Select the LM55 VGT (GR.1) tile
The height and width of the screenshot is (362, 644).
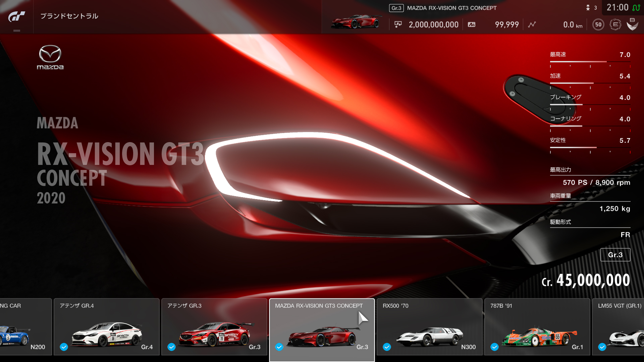pos(619,327)
